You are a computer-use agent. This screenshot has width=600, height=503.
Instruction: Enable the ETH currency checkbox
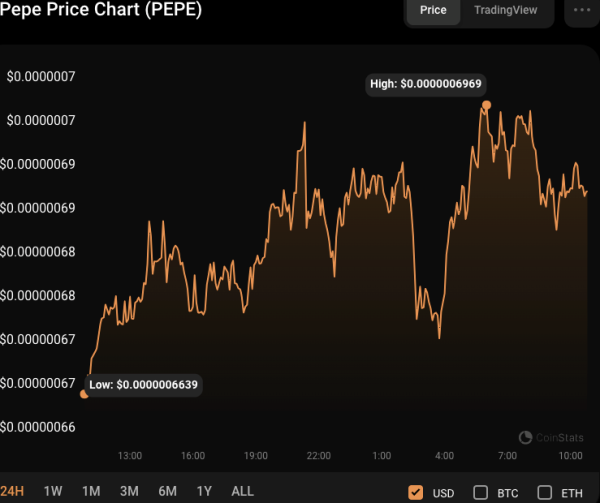click(545, 492)
